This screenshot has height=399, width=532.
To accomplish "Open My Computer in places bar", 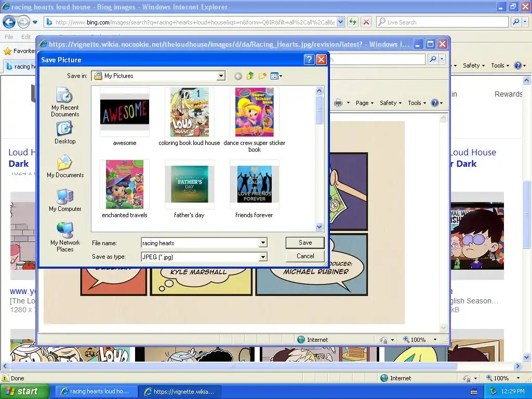I will pos(65,200).
